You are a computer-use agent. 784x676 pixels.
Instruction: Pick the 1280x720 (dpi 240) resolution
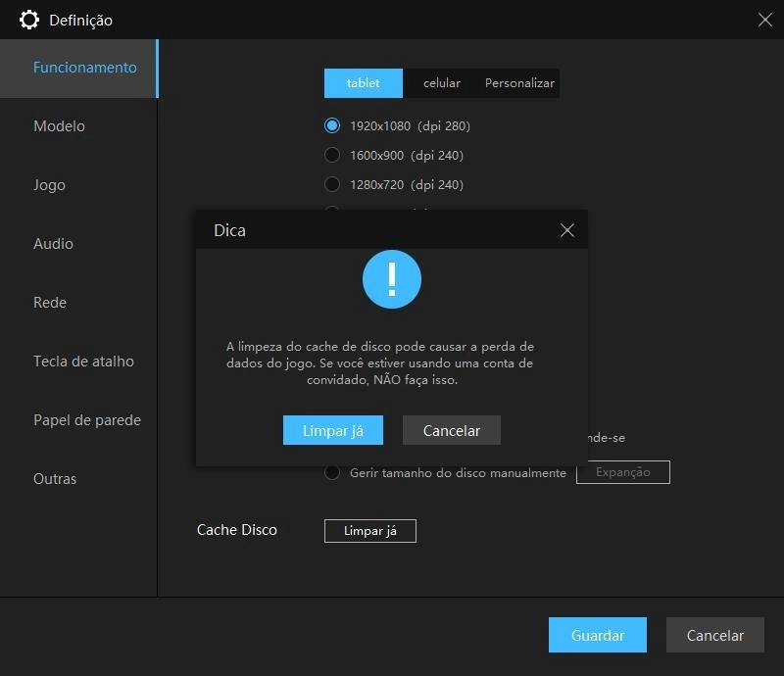click(x=332, y=184)
